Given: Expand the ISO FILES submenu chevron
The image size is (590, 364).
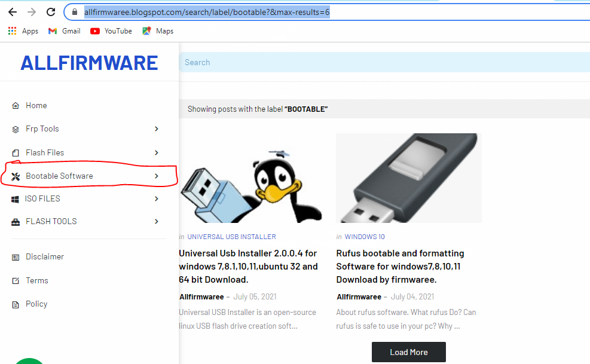Looking at the screenshot, I should 157,198.
